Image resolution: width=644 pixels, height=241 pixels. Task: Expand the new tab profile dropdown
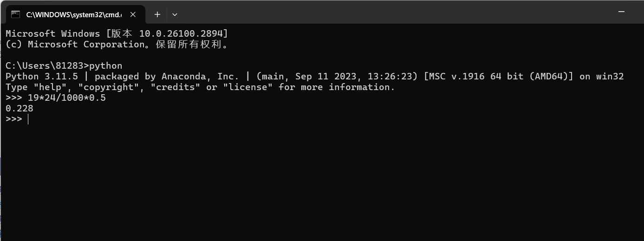pos(175,14)
